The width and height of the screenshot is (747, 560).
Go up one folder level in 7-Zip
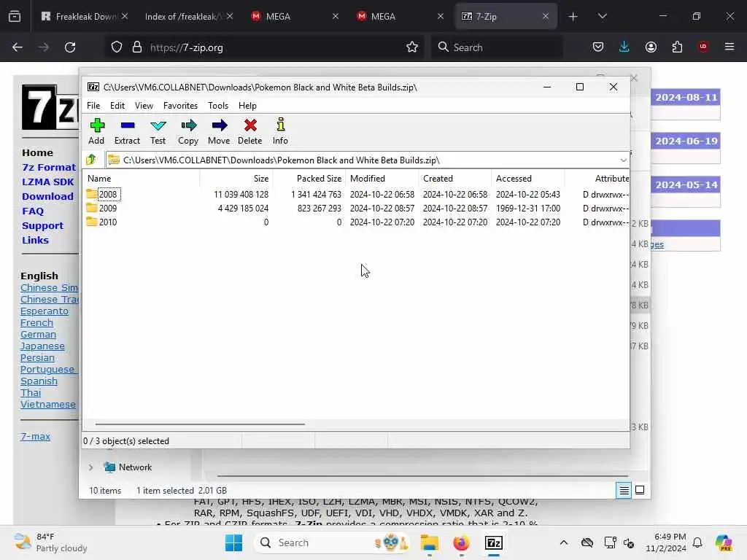91,160
